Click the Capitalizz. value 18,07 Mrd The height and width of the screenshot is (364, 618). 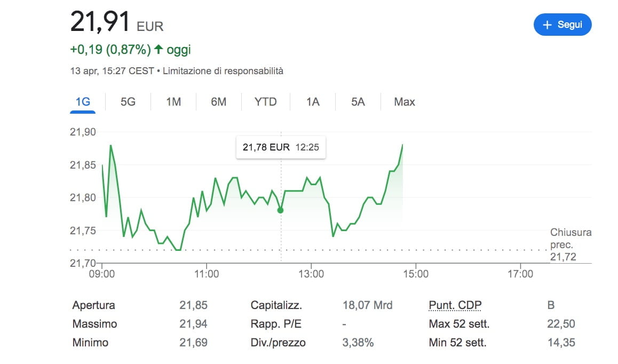(x=367, y=305)
